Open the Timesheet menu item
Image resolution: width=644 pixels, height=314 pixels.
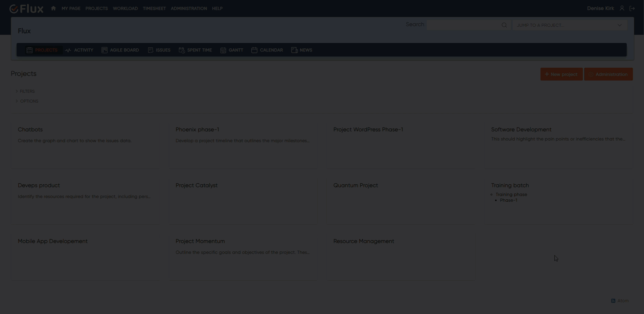click(154, 8)
